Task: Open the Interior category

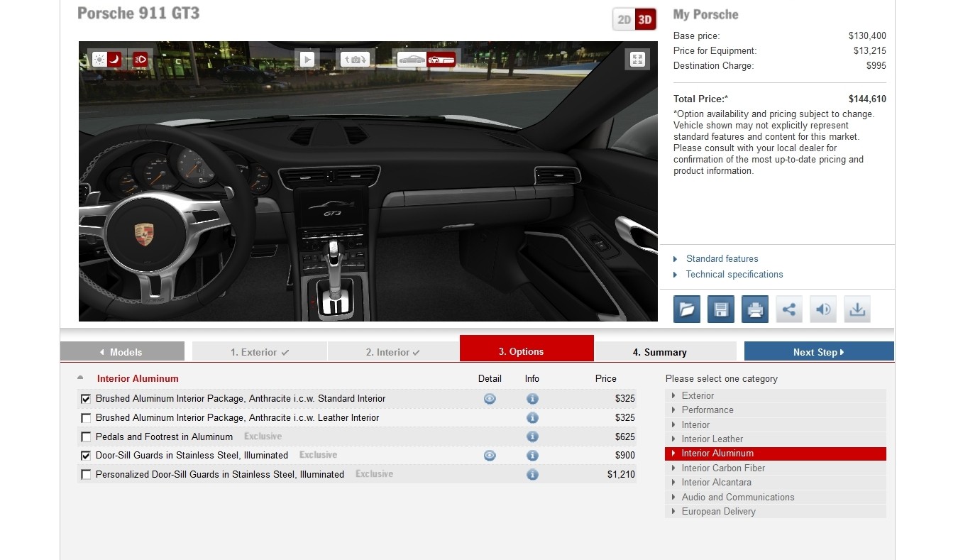Action: [x=776, y=425]
